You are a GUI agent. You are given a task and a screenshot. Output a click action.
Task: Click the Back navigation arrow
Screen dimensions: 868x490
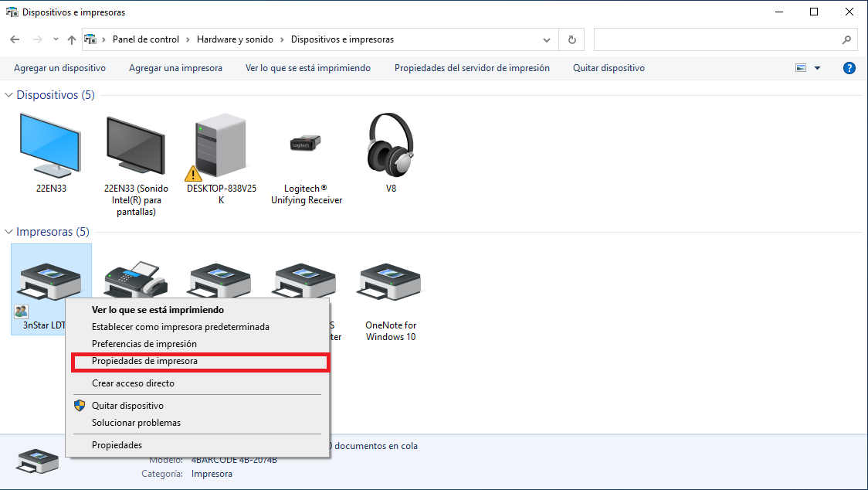(x=15, y=39)
